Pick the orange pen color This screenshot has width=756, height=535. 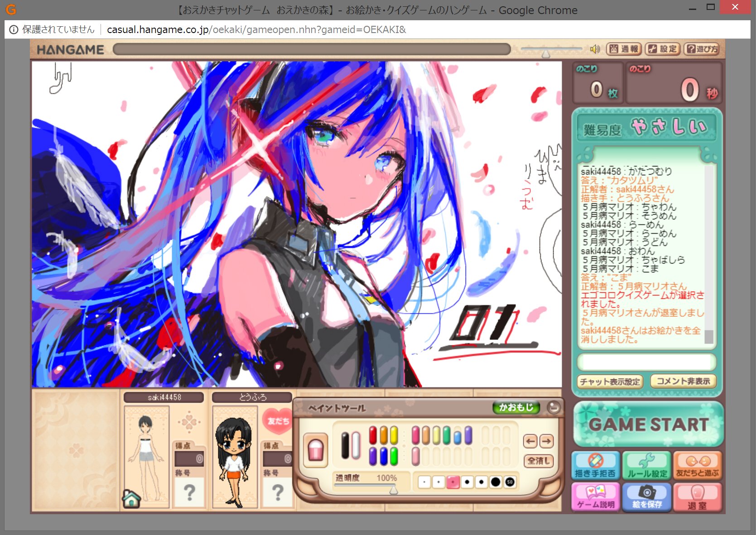click(x=383, y=435)
